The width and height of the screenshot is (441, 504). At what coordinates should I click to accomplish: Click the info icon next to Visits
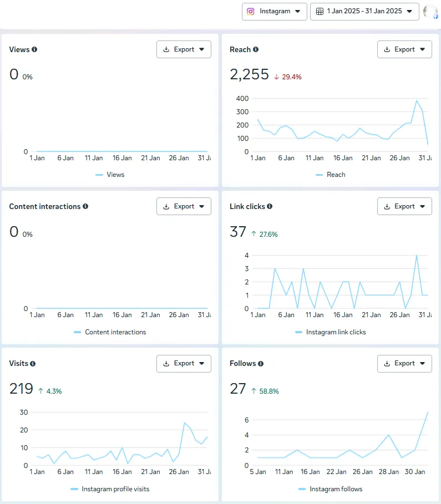coord(33,364)
